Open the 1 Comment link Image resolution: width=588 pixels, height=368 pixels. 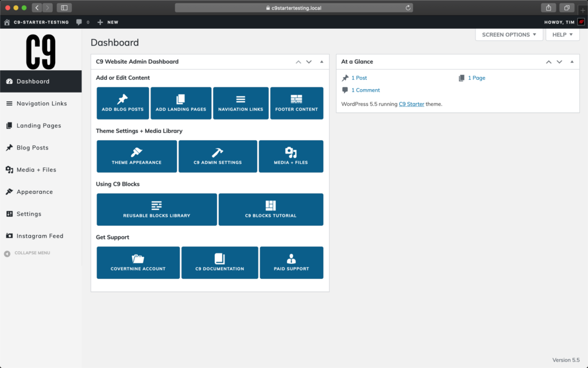click(366, 90)
